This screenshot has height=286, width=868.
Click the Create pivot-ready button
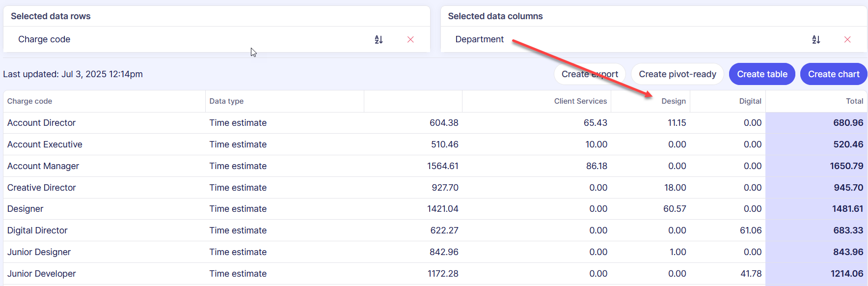click(677, 74)
